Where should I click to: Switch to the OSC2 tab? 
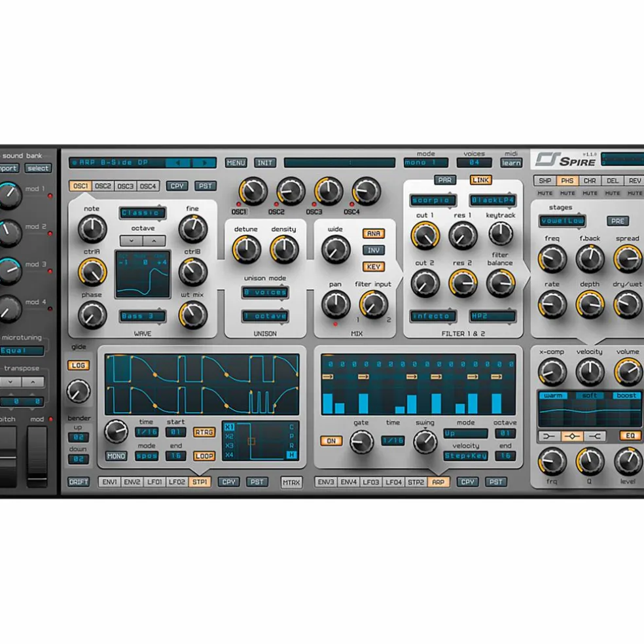pyautogui.click(x=103, y=186)
